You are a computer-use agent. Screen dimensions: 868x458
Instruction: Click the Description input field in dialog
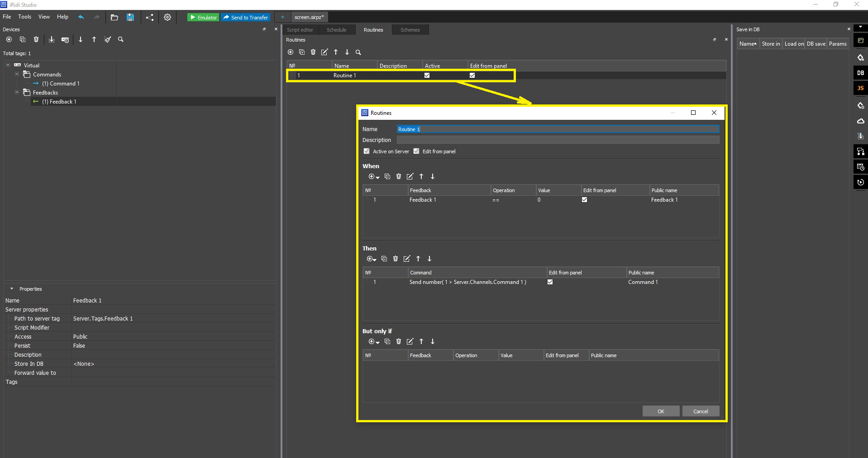(x=558, y=140)
